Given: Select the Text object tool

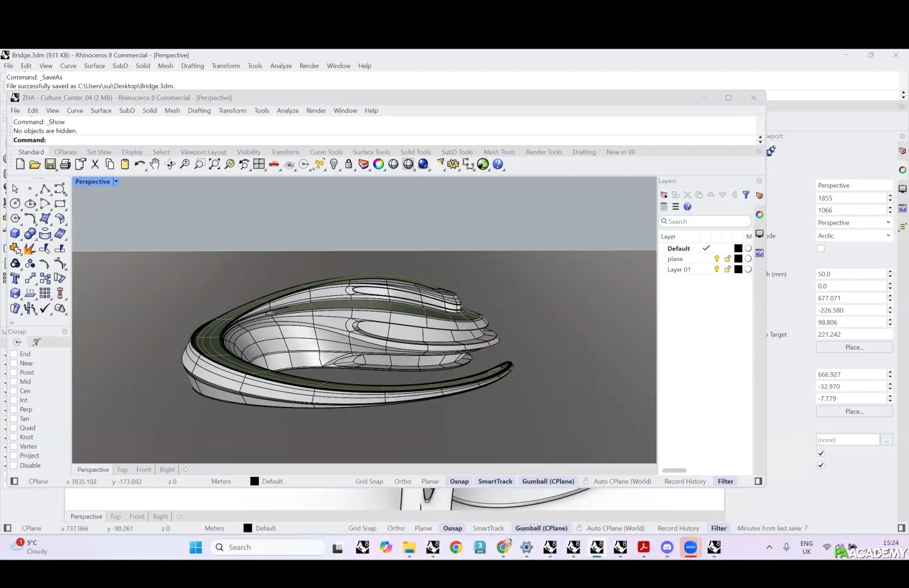Looking at the screenshot, I should [x=15, y=278].
